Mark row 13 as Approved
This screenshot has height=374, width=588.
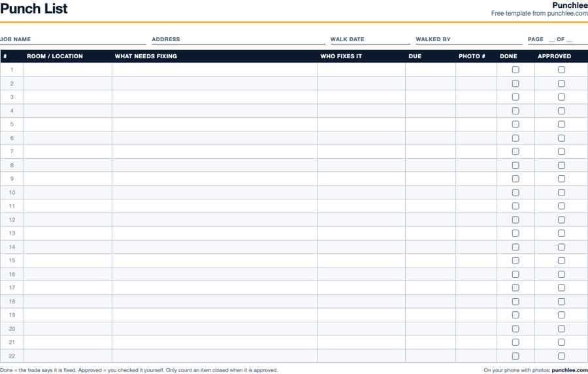[561, 233]
